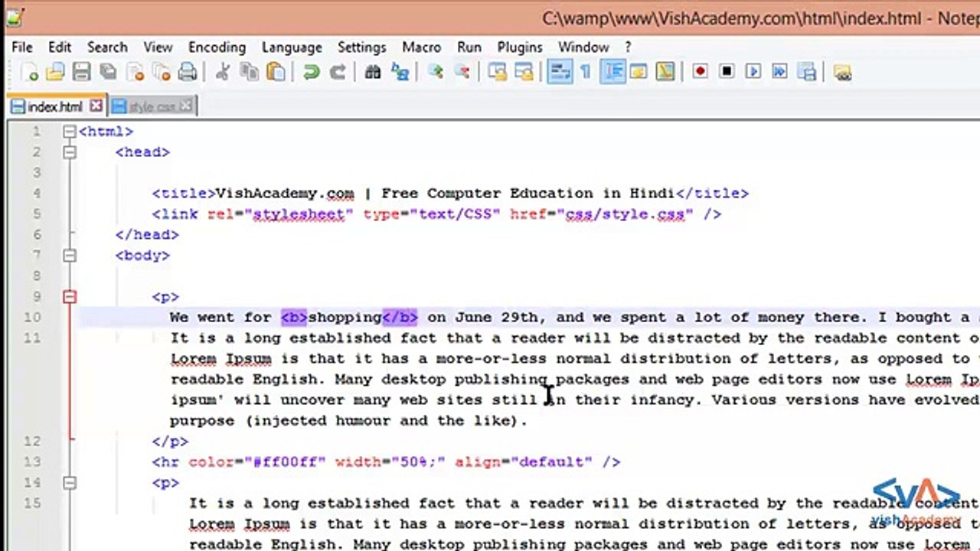Undo the last edit with the green arrow

(x=311, y=72)
